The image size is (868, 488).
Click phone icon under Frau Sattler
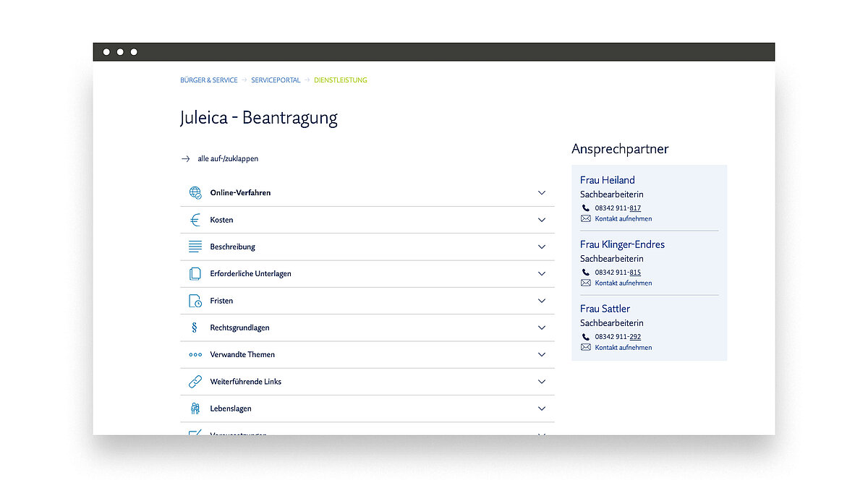[586, 337]
